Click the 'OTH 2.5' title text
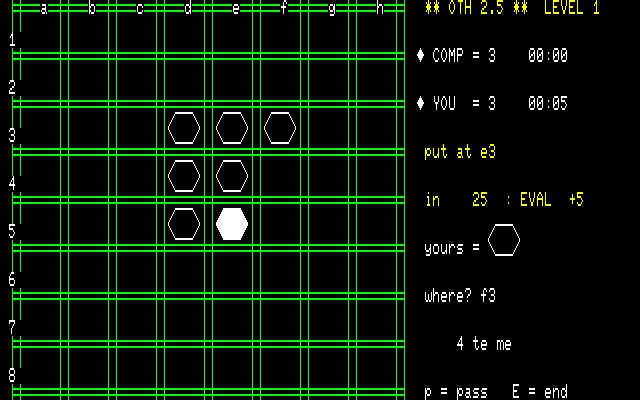 click(476, 7)
